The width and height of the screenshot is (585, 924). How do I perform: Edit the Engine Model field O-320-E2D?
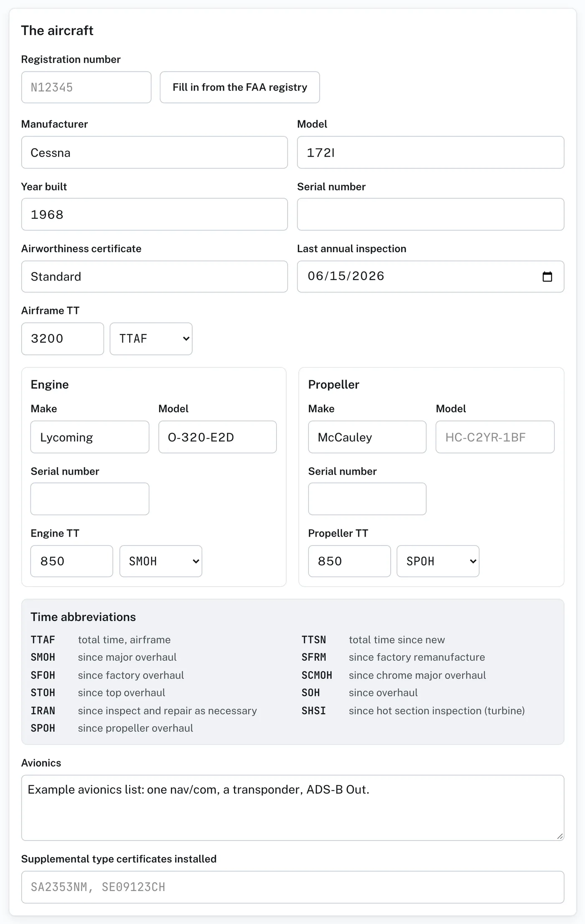(x=217, y=437)
